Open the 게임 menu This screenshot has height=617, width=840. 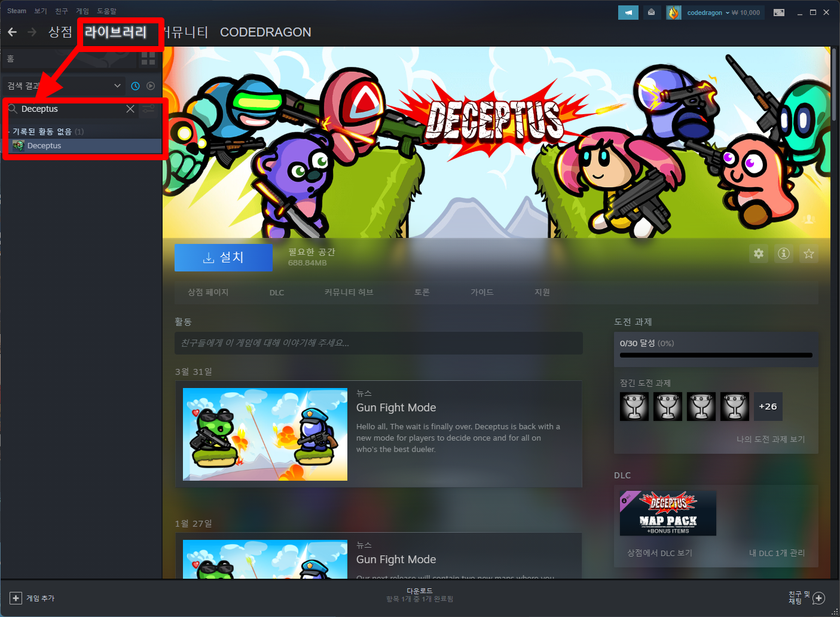(x=83, y=11)
